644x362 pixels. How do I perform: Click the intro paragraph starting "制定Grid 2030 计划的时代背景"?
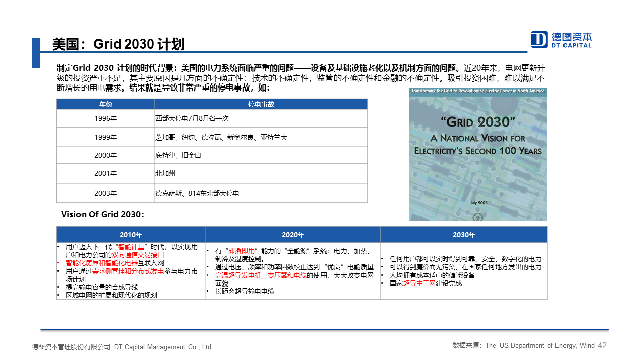coord(301,78)
